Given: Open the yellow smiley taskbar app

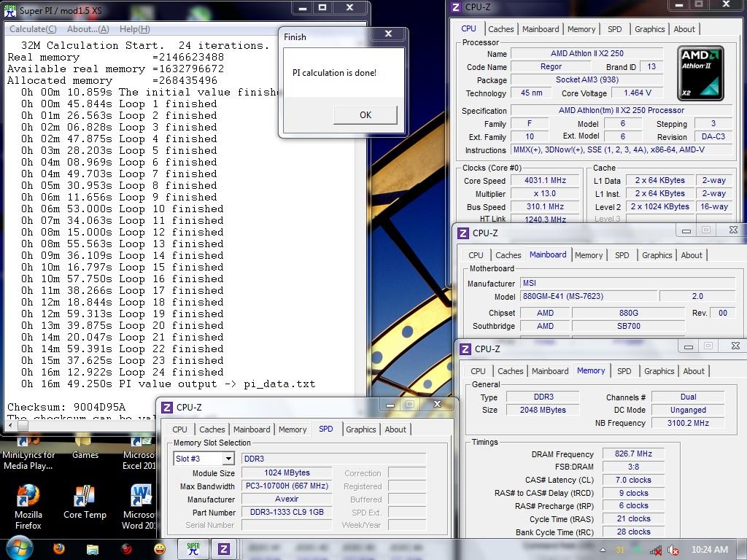Looking at the screenshot, I should [160, 549].
